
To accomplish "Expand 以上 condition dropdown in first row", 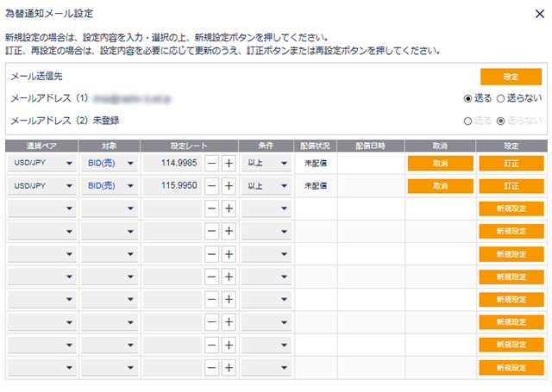I will click(266, 162).
